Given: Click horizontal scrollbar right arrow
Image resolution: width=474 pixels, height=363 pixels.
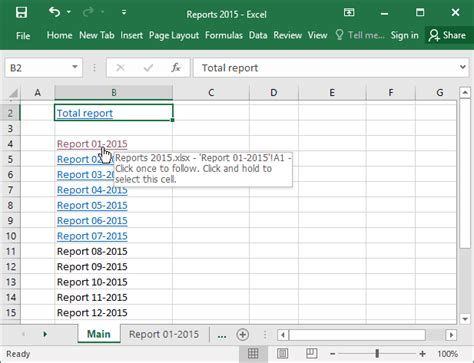Looking at the screenshot, I should click(451, 335).
